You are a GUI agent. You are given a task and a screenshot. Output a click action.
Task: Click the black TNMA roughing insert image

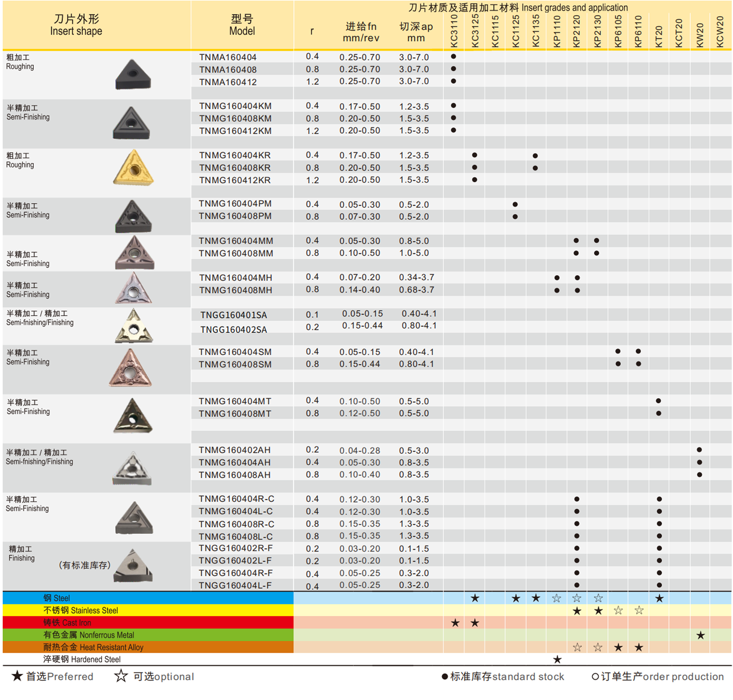pos(133,75)
